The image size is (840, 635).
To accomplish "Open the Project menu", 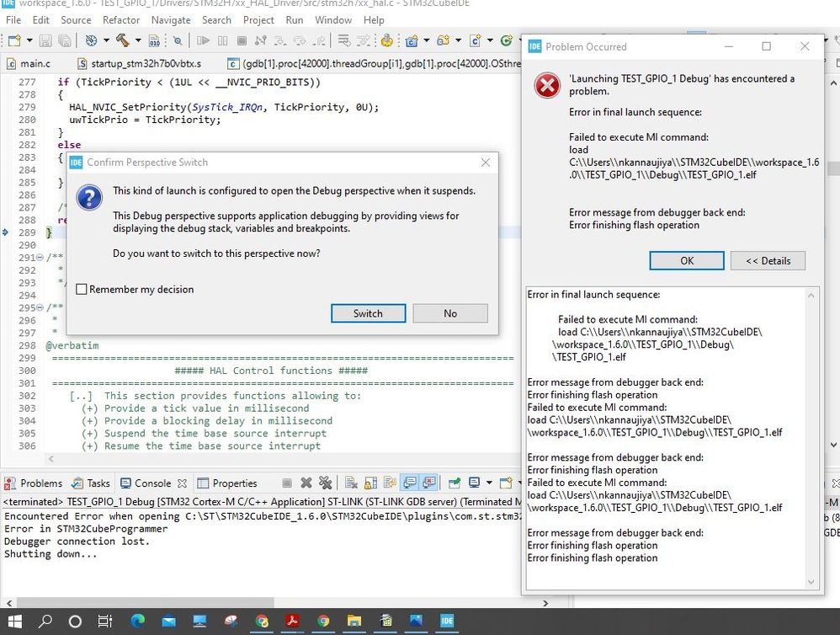I will (x=258, y=20).
